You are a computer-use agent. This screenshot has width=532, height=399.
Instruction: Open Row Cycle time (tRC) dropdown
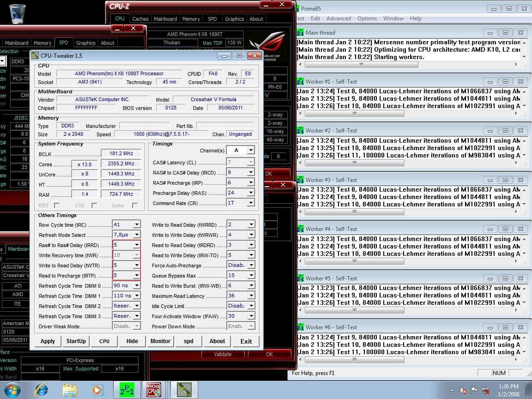click(136, 224)
